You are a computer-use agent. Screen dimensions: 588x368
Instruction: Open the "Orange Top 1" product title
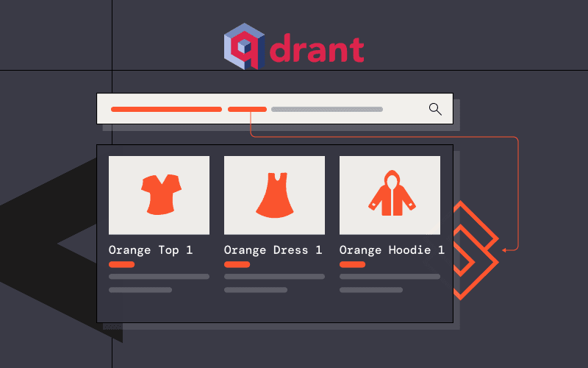(x=150, y=250)
